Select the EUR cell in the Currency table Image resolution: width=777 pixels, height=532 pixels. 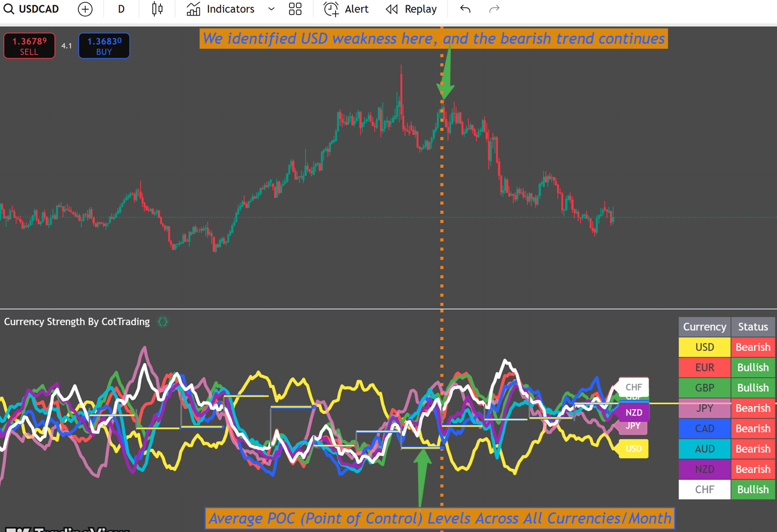click(704, 368)
